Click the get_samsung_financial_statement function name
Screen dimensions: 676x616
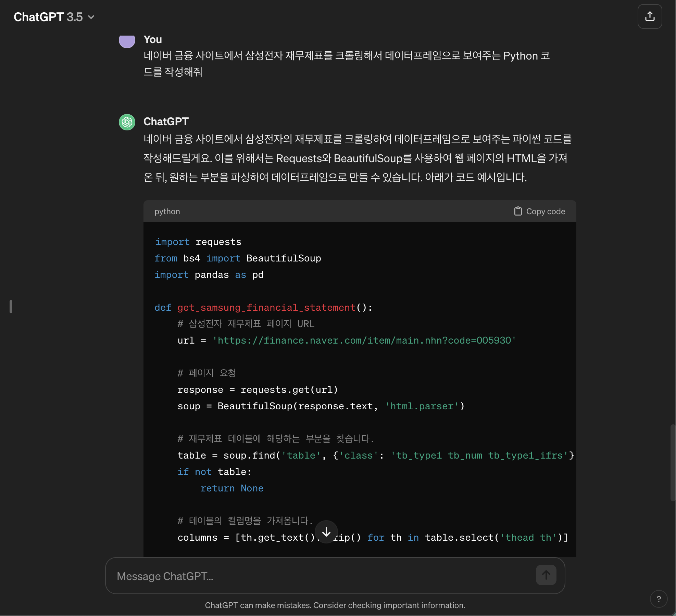(x=266, y=308)
